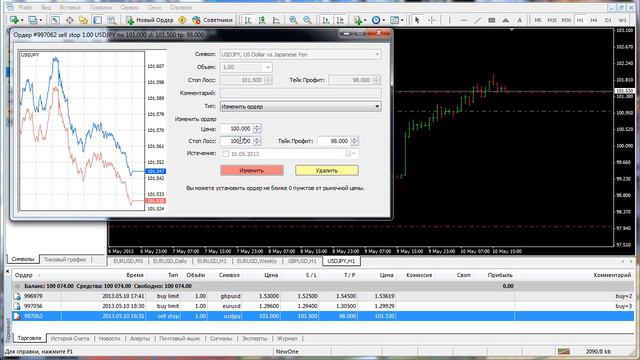Open the Объем volume dropdown
Screen dimensions: 640x360
pyautogui.click(x=268, y=67)
